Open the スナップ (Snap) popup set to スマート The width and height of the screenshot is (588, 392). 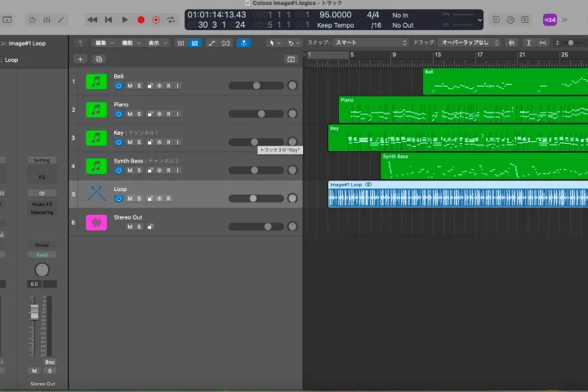tap(371, 42)
